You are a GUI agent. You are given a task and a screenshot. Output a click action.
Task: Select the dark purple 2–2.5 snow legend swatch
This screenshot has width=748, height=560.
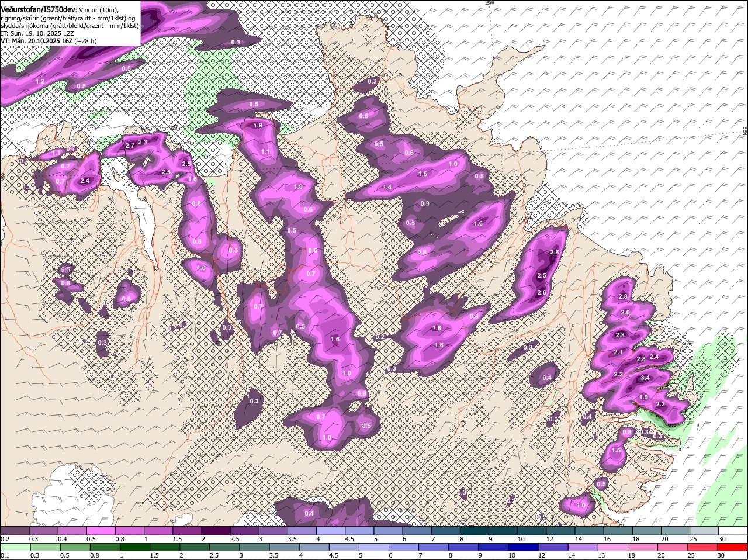coord(215,531)
